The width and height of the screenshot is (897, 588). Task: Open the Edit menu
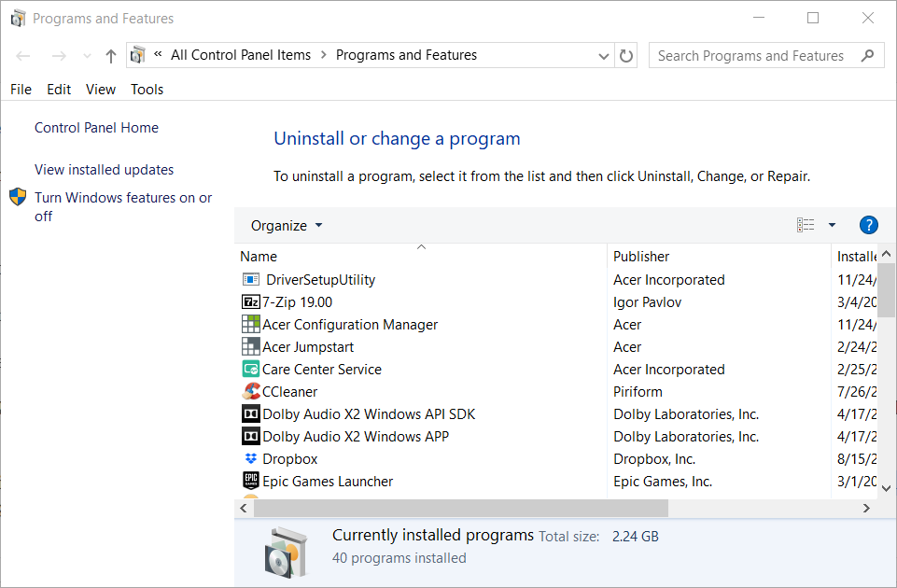[59, 90]
